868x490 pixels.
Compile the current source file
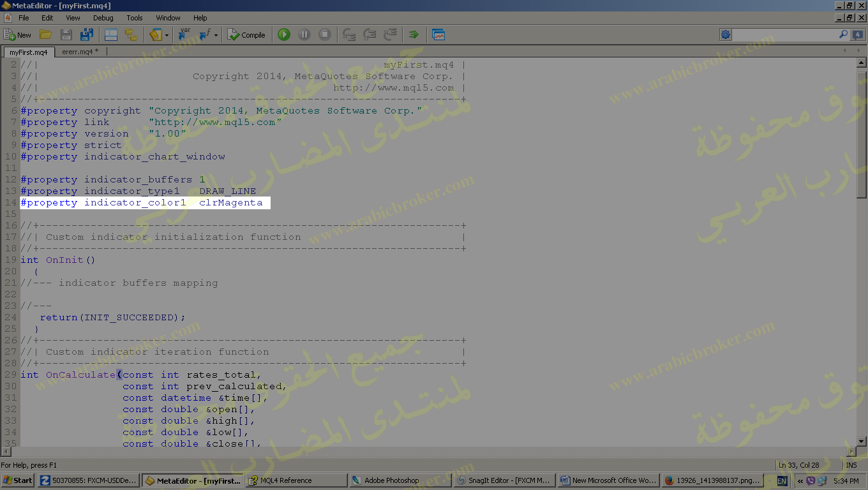(246, 35)
